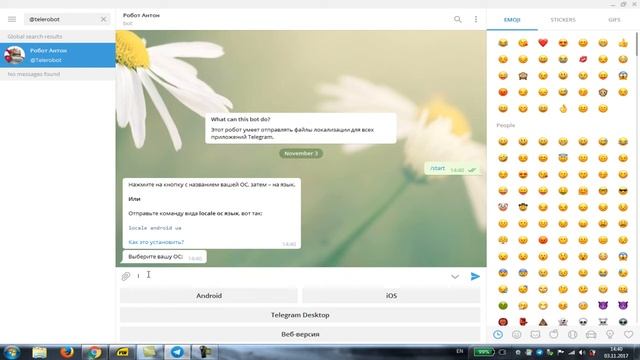Insert the sunglasses face emoji
Screen dimensions: 640x360
pos(623,191)
